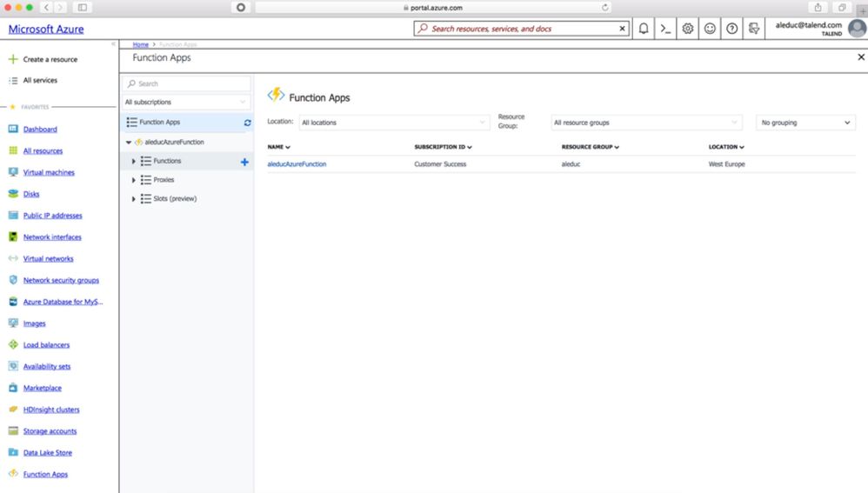Open HDInsight clusters link

pos(51,410)
